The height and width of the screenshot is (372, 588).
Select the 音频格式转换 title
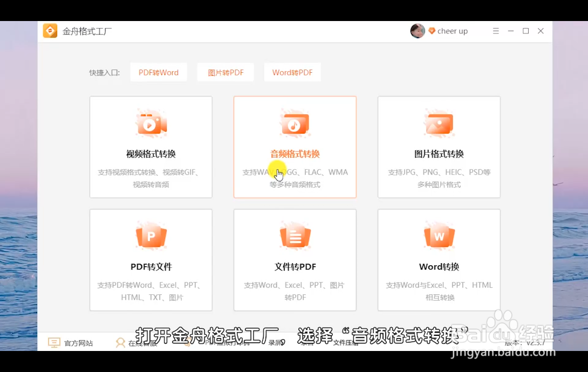[295, 154]
